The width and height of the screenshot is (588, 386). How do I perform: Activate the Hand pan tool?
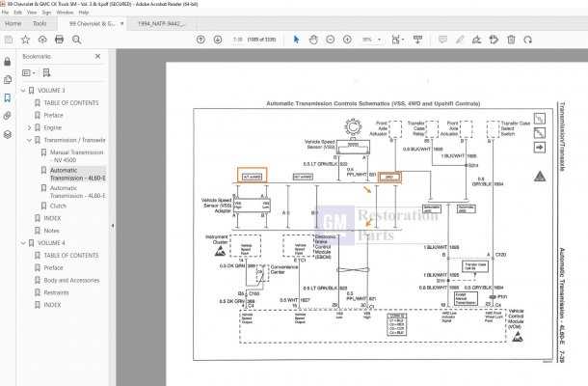click(313, 40)
